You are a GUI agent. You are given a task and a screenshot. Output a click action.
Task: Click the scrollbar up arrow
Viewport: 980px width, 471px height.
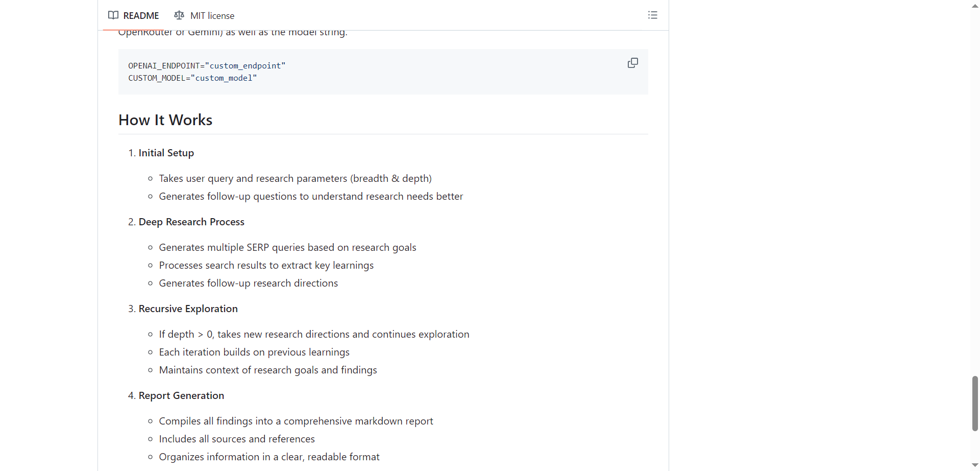[x=974, y=6]
